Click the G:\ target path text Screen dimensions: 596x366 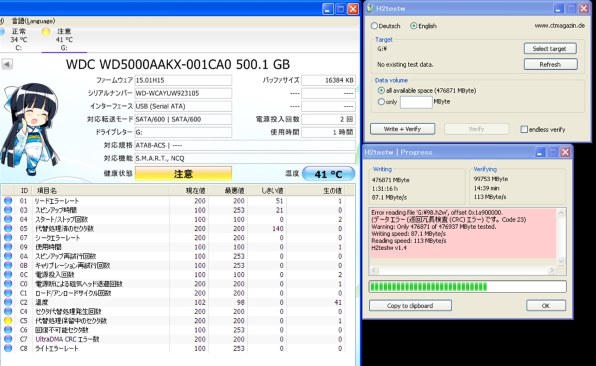click(x=382, y=49)
